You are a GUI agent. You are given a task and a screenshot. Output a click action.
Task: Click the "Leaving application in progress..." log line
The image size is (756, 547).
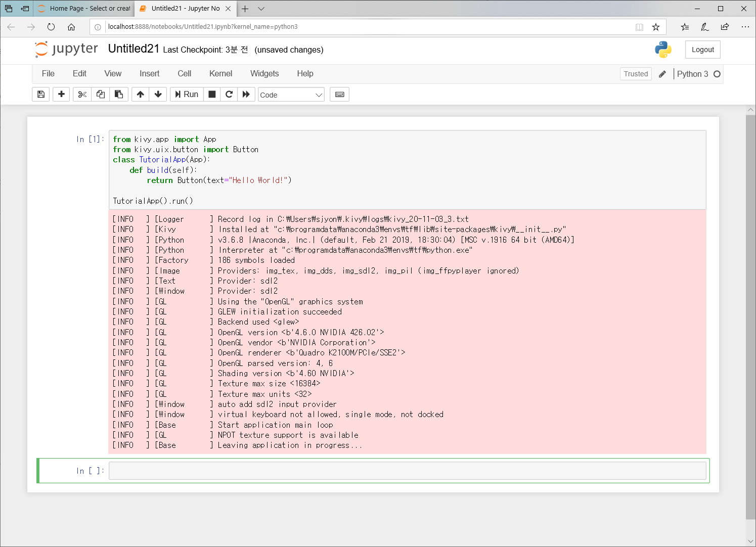click(290, 445)
